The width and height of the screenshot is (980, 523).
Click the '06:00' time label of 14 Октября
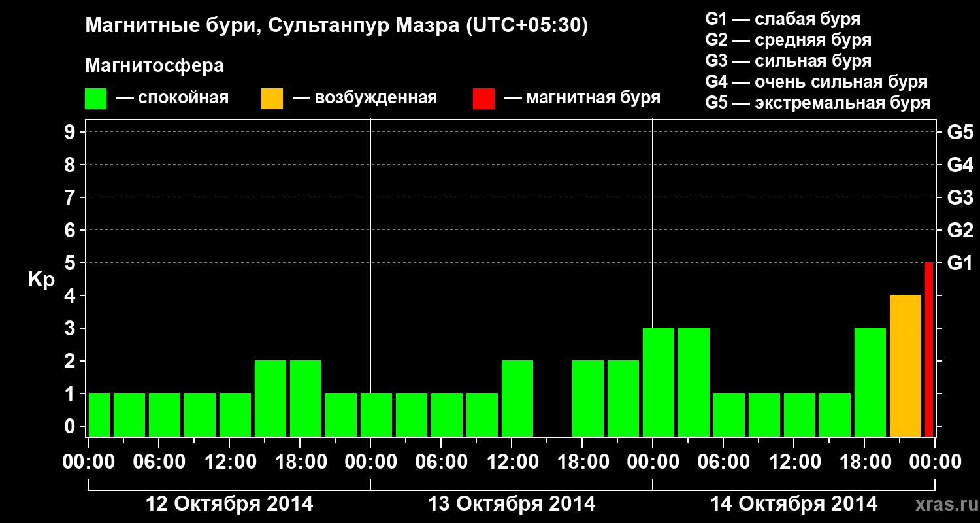(x=723, y=462)
